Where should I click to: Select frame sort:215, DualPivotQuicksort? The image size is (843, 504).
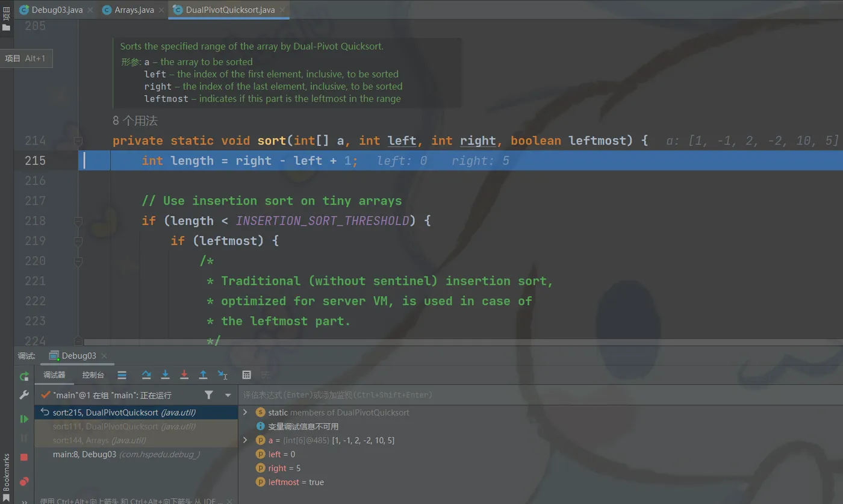point(137,412)
